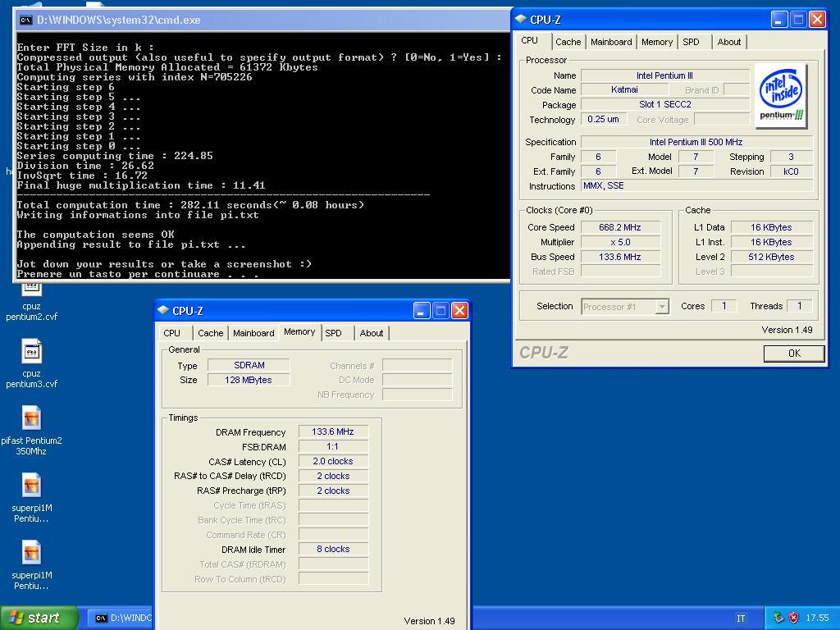Viewport: 840px width, 630px height.
Task: Click the Intel Inside Pentium III logo
Action: coord(781,97)
